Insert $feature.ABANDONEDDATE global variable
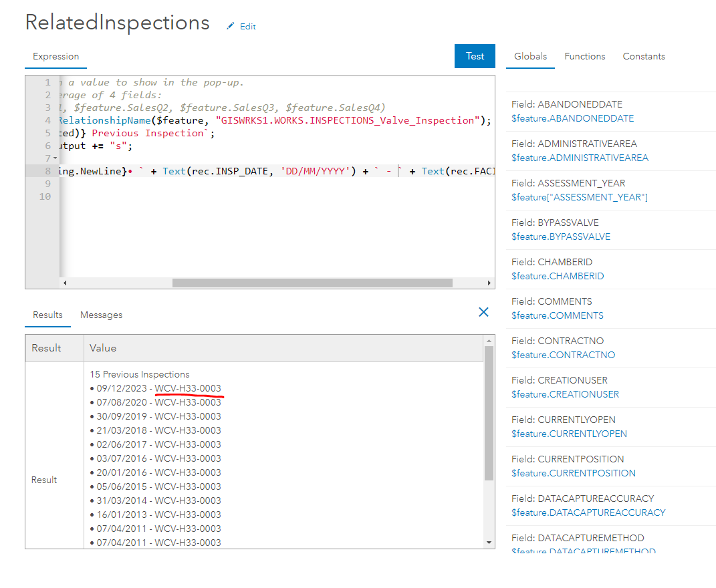This screenshot has width=716, height=588. click(572, 118)
